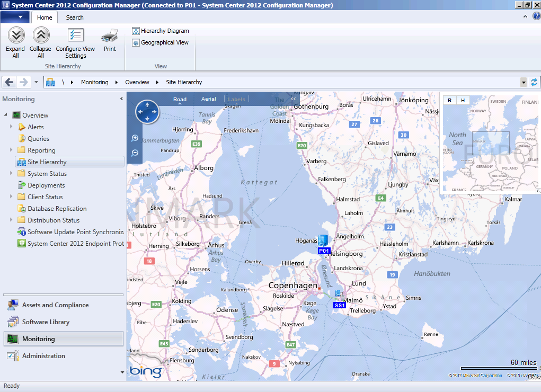Zoom in using the map magnifier icon

pyautogui.click(x=135, y=138)
